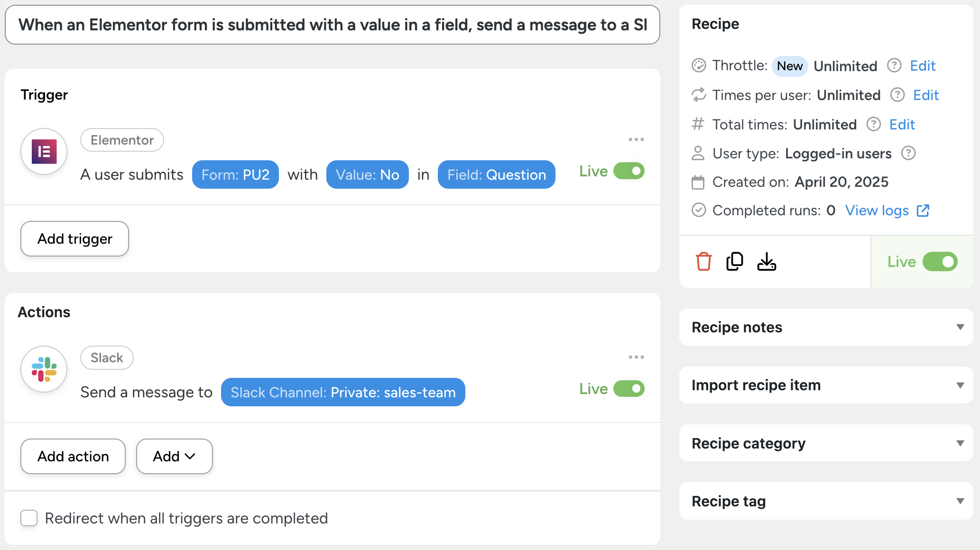Click the Slack logo icon
The image size is (980, 550).
pos(44,369)
